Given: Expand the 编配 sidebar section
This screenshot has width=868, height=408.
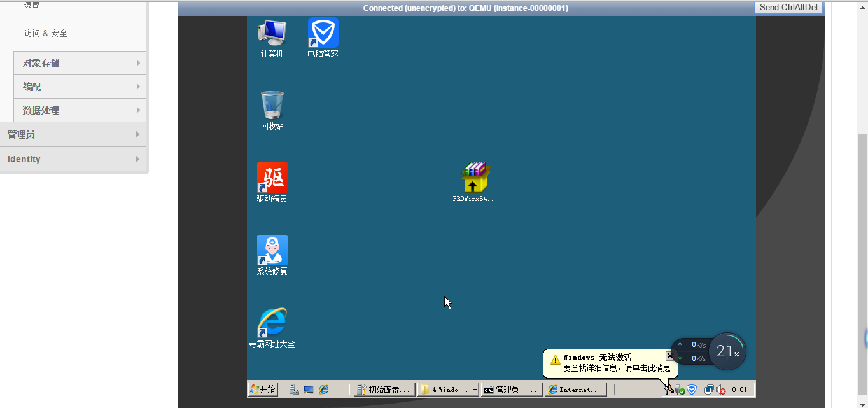Looking at the screenshot, I should (x=80, y=87).
